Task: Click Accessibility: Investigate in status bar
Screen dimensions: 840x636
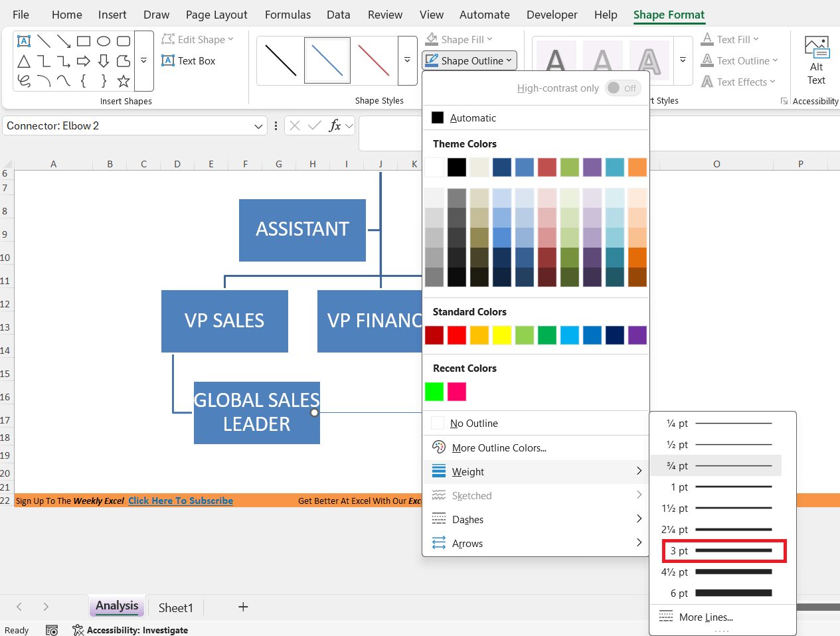Action: point(130,630)
